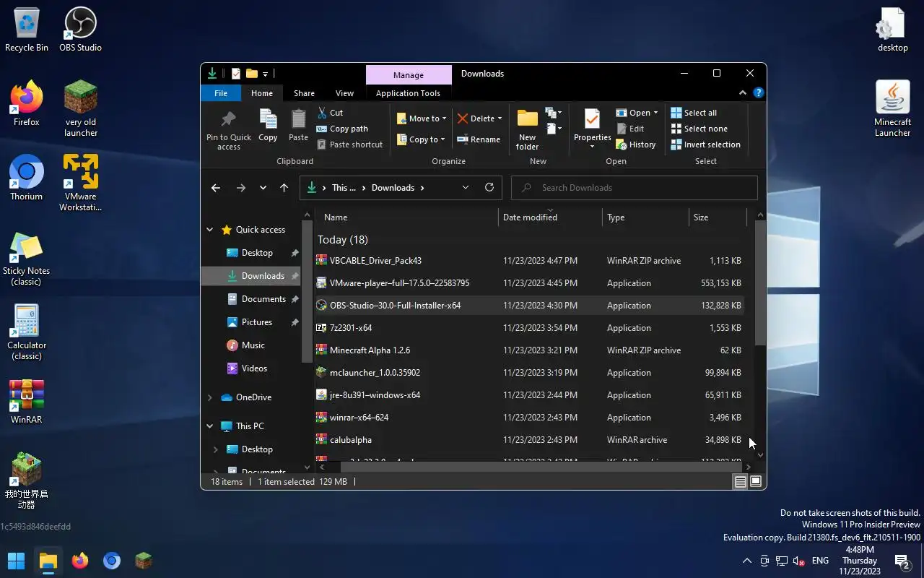Click Pin to Quick access icon
This screenshot has width=924, height=578.
[228, 130]
